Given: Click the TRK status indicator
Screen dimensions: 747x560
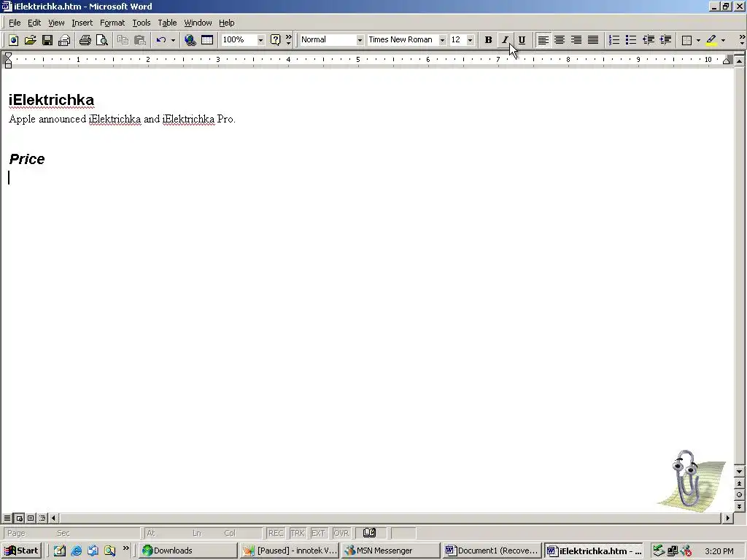Looking at the screenshot, I should pyautogui.click(x=298, y=533).
